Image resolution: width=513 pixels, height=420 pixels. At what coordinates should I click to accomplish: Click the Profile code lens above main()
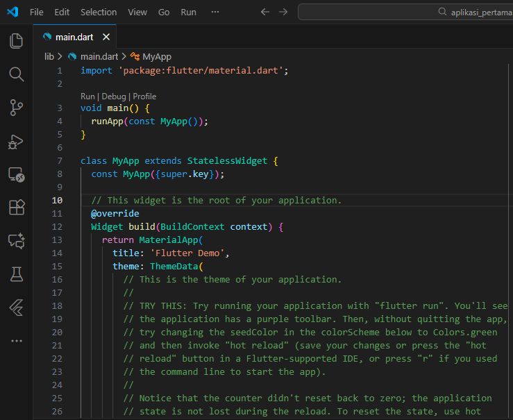pos(144,96)
